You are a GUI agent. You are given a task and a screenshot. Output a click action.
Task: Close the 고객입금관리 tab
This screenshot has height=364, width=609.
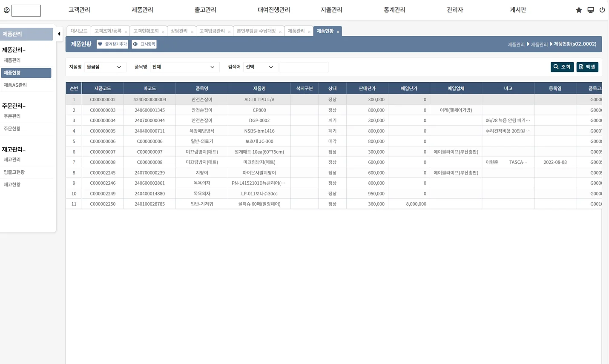(x=229, y=32)
